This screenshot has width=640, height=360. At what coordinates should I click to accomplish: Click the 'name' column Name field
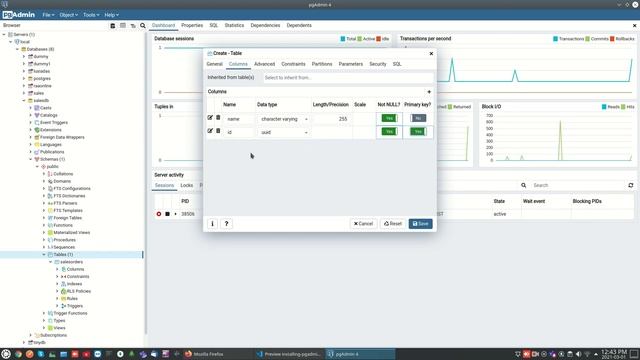238,119
